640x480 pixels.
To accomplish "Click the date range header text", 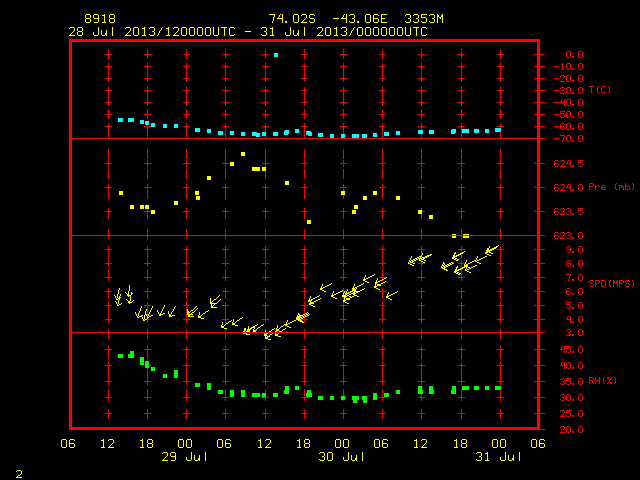I will click(248, 32).
